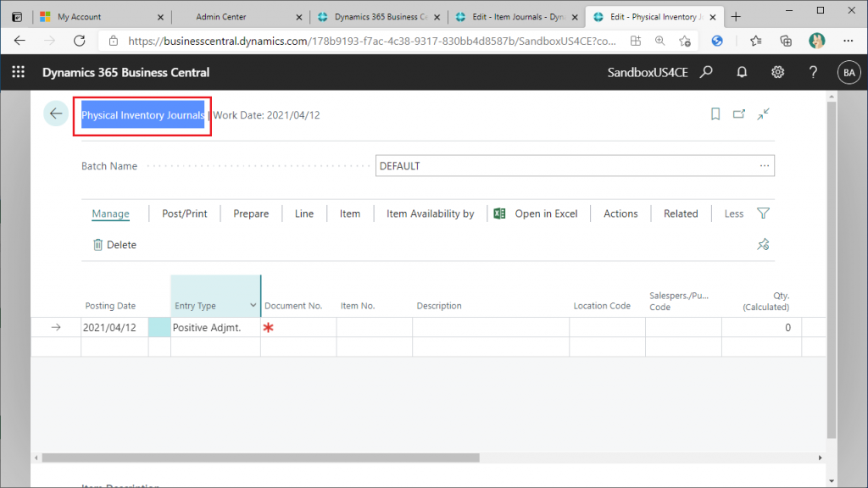Screen dimensions: 868x488
Task: Click the Positive Adjmt. entry type cell
Action: (215, 328)
